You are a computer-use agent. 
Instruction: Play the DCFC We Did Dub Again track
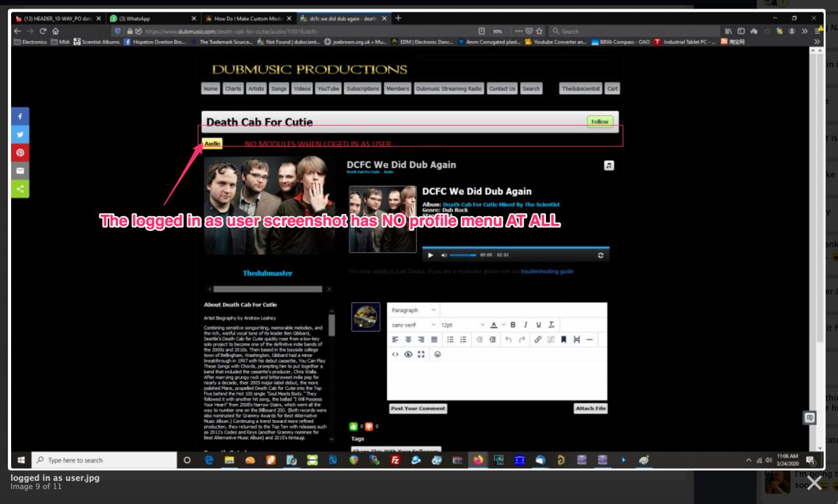pyautogui.click(x=431, y=255)
